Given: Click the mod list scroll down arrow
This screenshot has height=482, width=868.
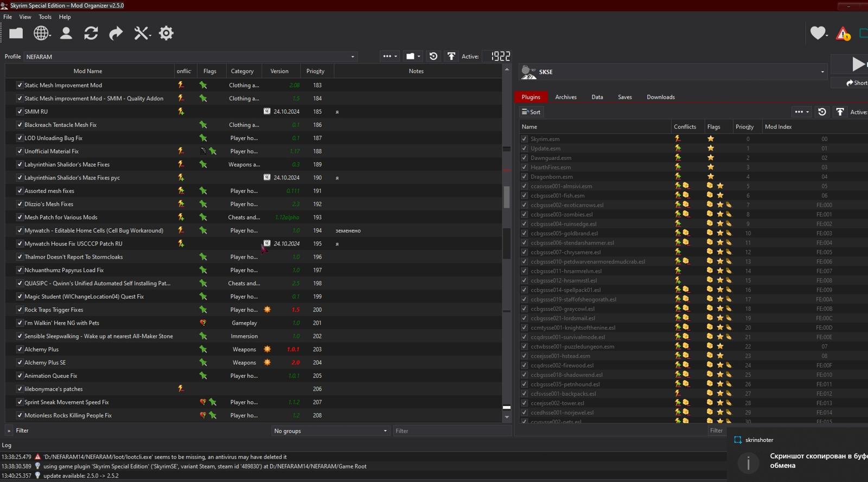Looking at the screenshot, I should pyautogui.click(x=507, y=417).
